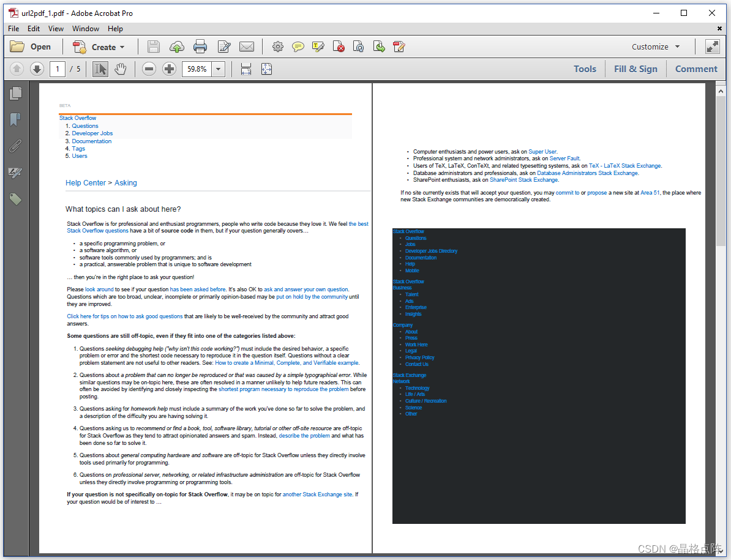
Task: Send the file using the envelope icon
Action: [247, 47]
